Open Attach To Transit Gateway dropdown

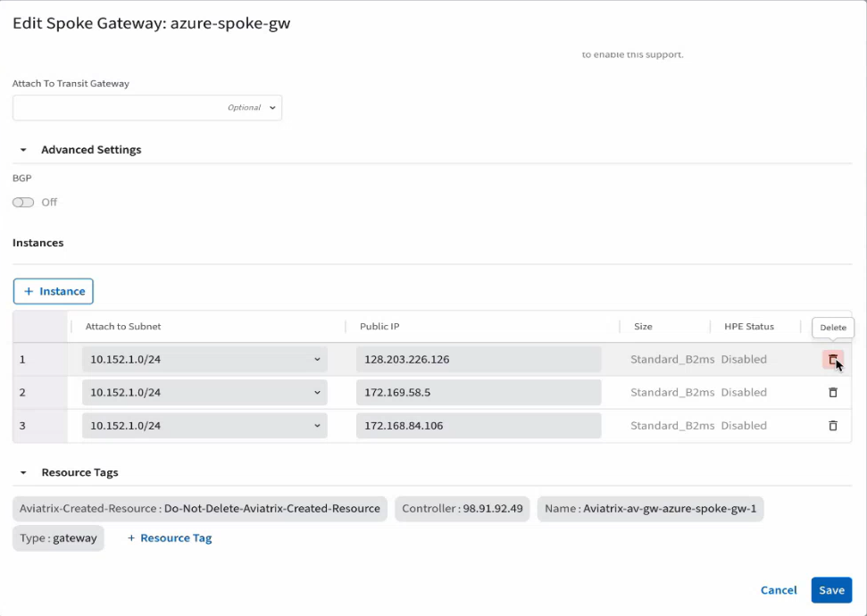pyautogui.click(x=147, y=108)
